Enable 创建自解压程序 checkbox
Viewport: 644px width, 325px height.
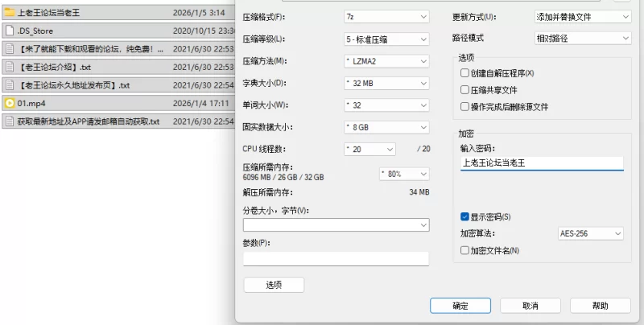click(464, 73)
